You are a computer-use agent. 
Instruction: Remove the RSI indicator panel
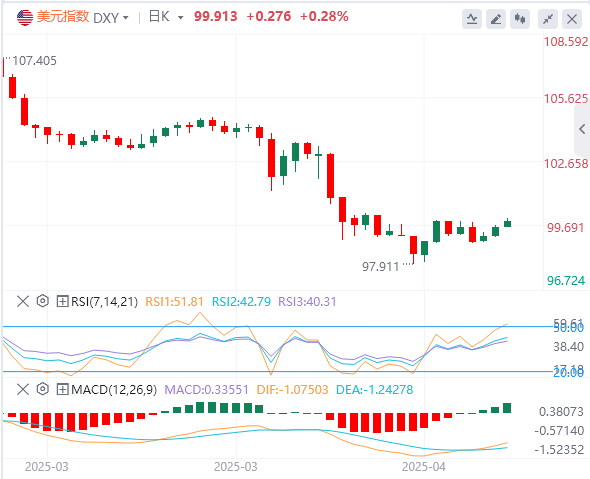point(23,301)
